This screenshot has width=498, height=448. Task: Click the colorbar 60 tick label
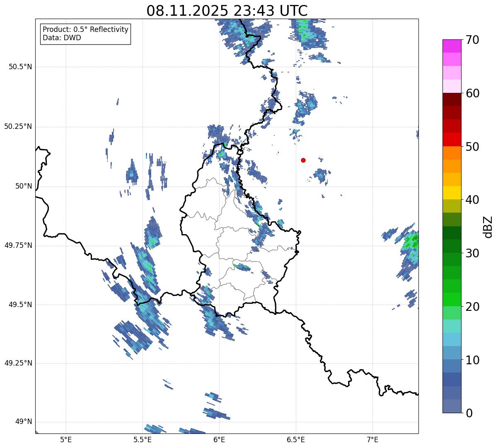472,93
